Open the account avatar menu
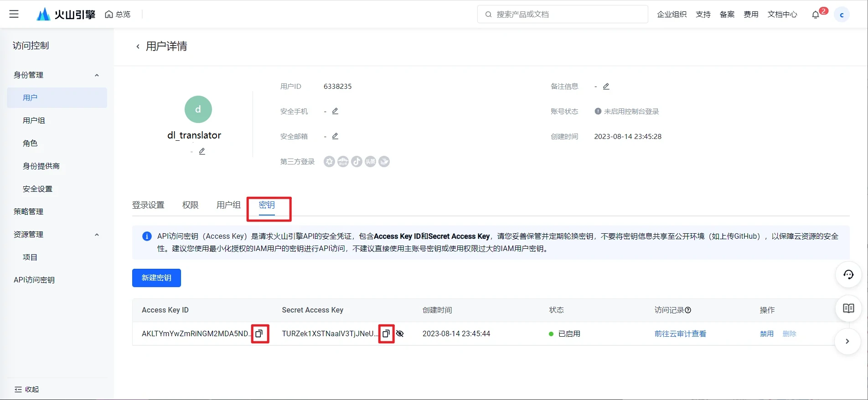Screen dimensions: 868x400 [x=842, y=15]
